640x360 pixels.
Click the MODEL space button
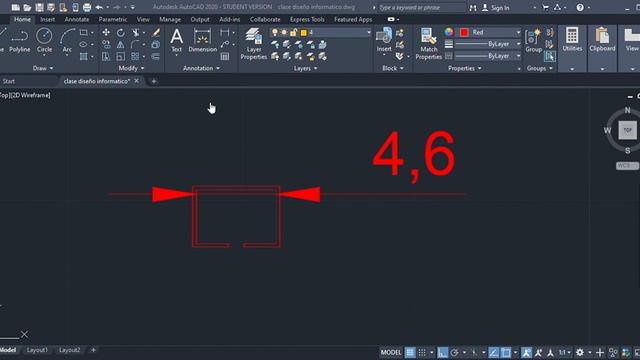click(391, 352)
